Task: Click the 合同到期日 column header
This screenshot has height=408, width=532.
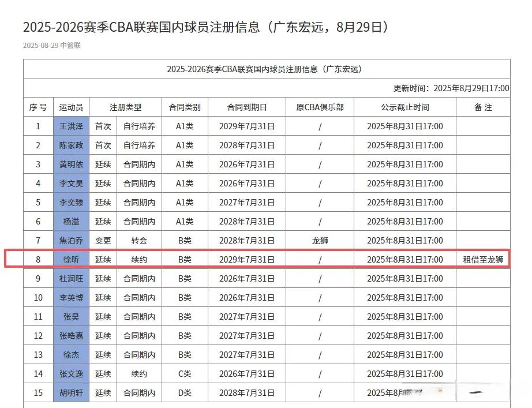Action: pos(246,107)
